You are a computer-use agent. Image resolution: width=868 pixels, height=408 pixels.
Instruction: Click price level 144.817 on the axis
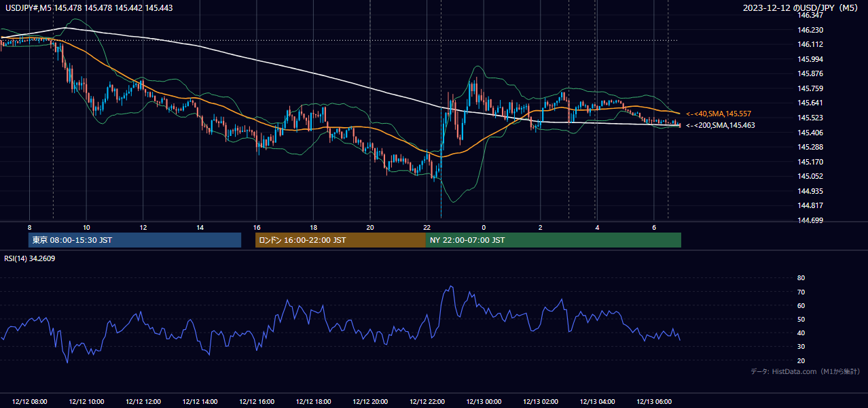(811, 205)
